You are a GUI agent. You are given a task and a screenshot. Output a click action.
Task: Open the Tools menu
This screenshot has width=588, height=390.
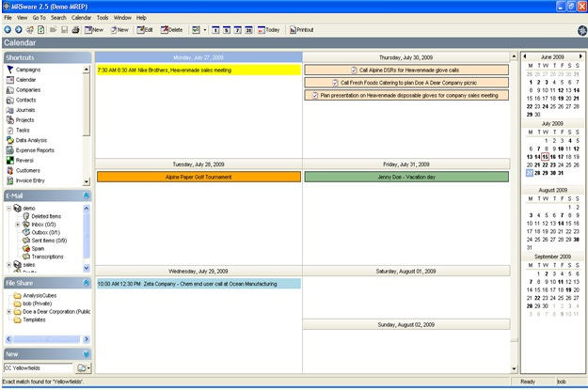coord(103,18)
